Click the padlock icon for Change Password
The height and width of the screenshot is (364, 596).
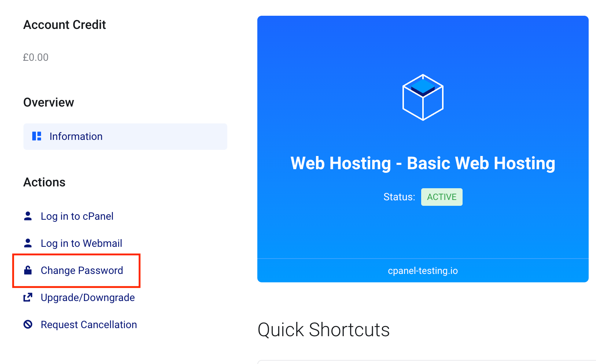[x=28, y=270]
